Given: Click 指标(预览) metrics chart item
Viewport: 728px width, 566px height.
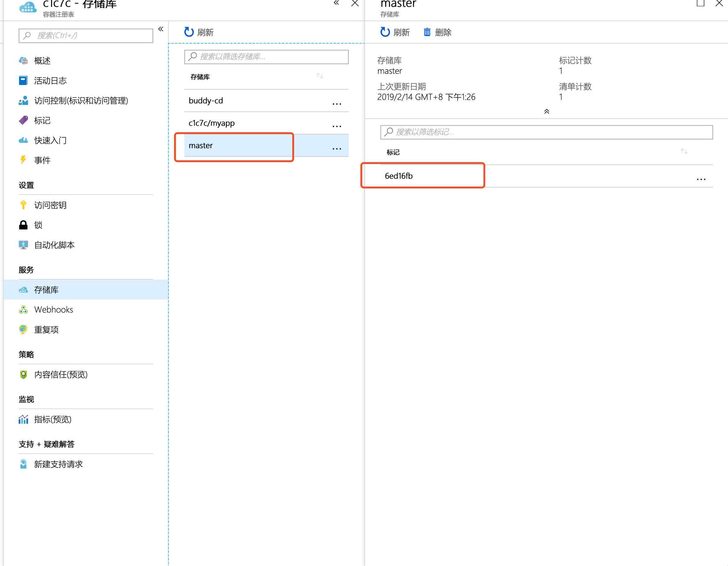Looking at the screenshot, I should point(53,419).
